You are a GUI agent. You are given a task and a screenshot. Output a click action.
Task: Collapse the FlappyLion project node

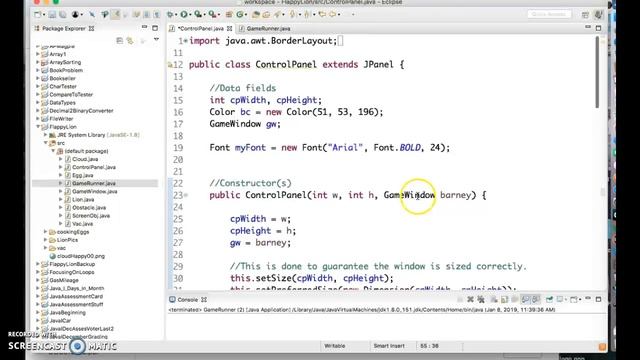[x=38, y=127]
